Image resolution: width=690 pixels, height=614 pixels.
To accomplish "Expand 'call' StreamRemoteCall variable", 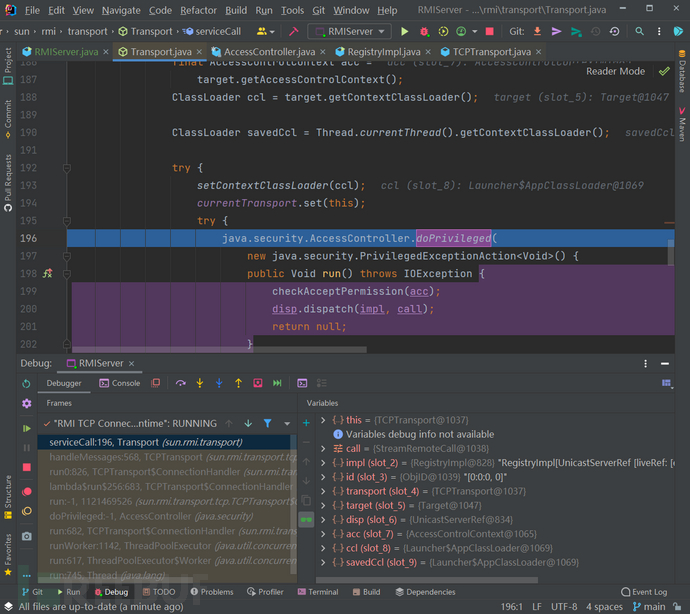I will click(323, 449).
